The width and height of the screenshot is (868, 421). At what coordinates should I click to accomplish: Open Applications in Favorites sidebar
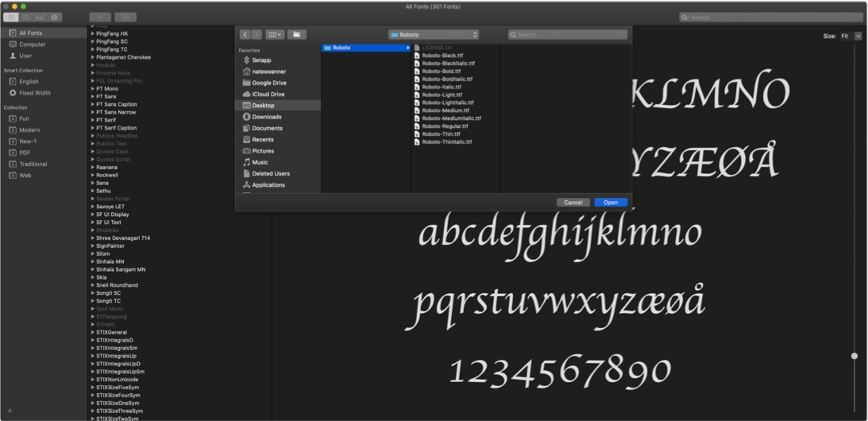coord(268,185)
